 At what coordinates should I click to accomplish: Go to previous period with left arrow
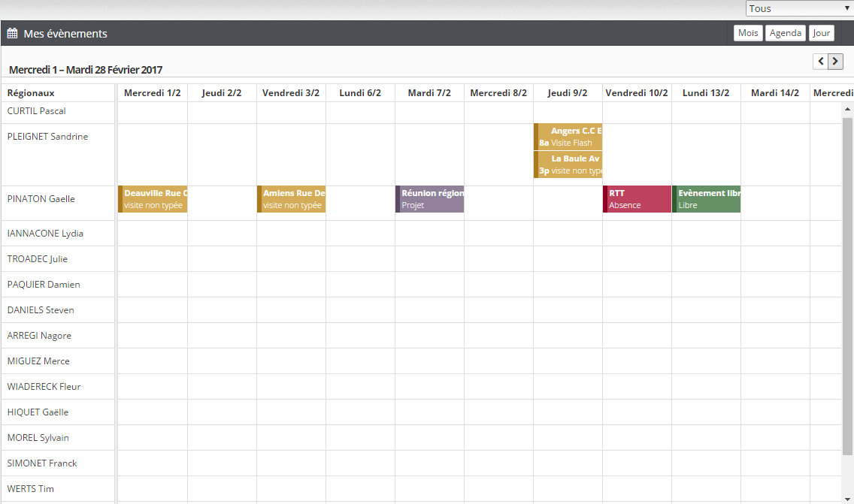tap(820, 62)
